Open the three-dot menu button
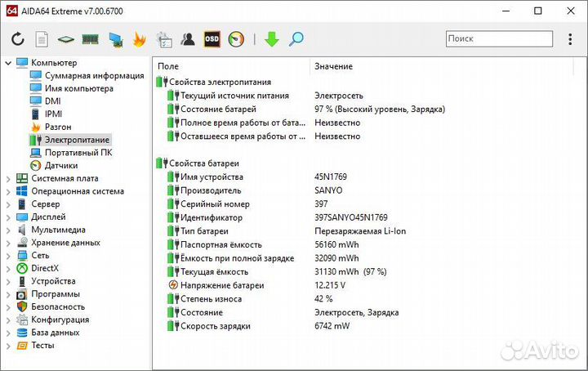This screenshot has height=371, width=588. [x=570, y=39]
